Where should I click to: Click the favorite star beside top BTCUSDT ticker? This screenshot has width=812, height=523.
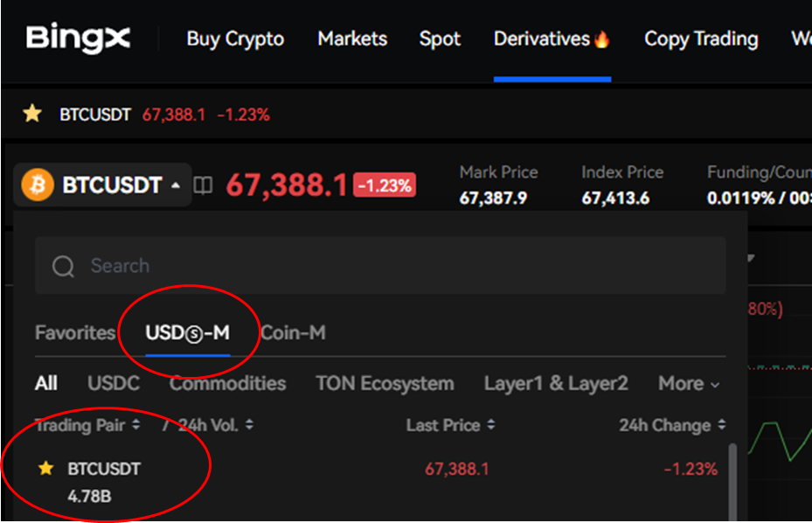click(32, 114)
